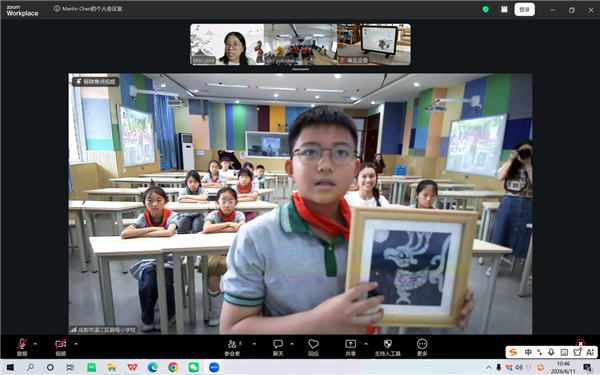Open host tools shield button
This screenshot has height=375, width=600.
387,347
